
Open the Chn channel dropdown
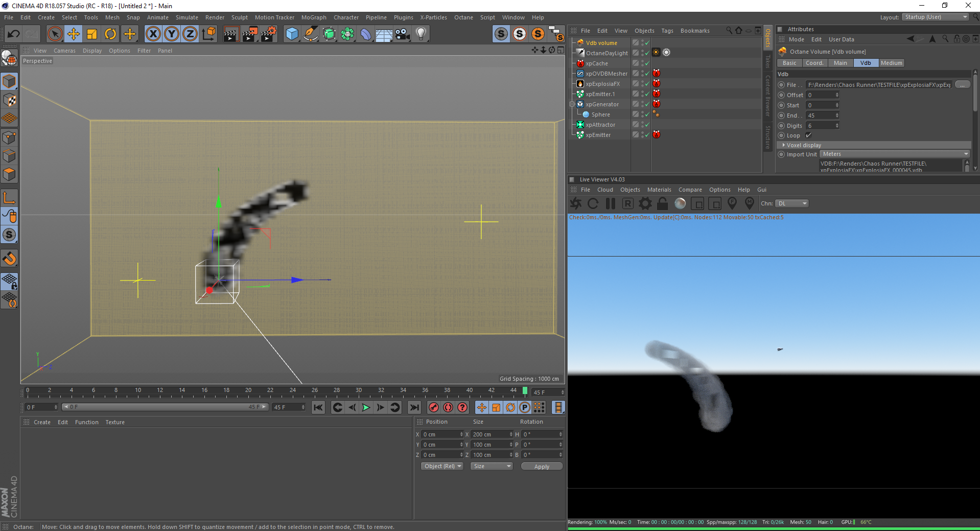point(792,203)
